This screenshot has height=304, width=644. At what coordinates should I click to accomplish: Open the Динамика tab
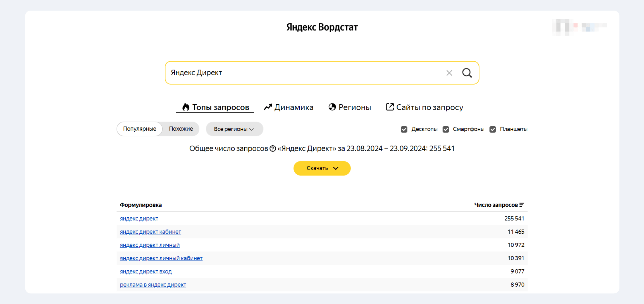(x=293, y=107)
